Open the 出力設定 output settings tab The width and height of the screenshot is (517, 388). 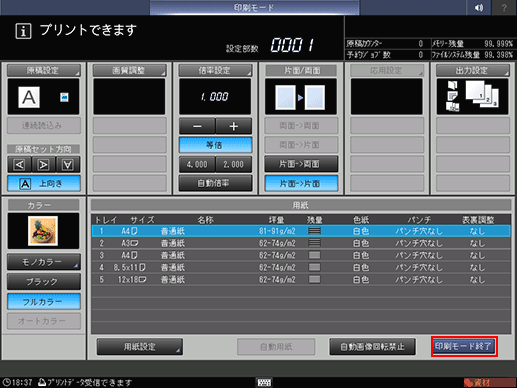coord(473,70)
